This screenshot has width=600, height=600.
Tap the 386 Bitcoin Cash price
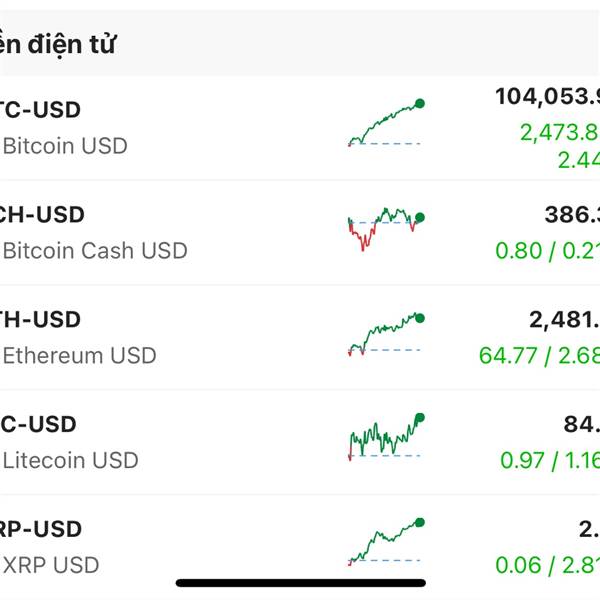coord(572,214)
